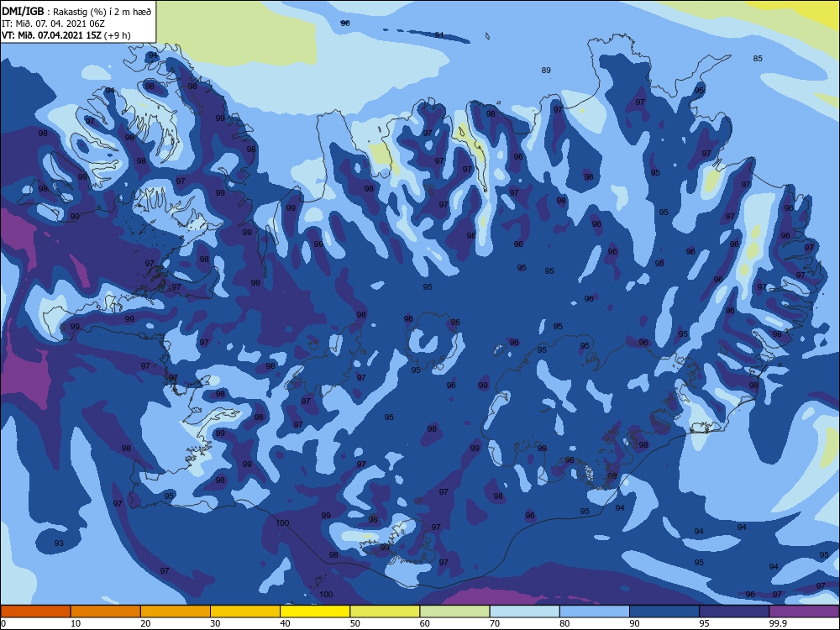Click the bright yellow 40–50 legend swatch
Viewport: 840px width, 630px height.
tap(315, 612)
